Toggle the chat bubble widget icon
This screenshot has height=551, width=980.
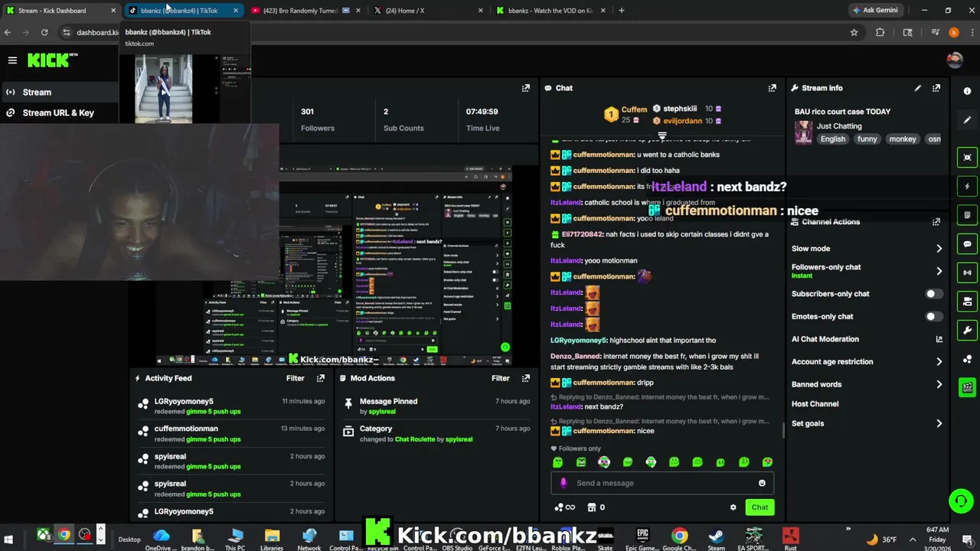[967, 244]
